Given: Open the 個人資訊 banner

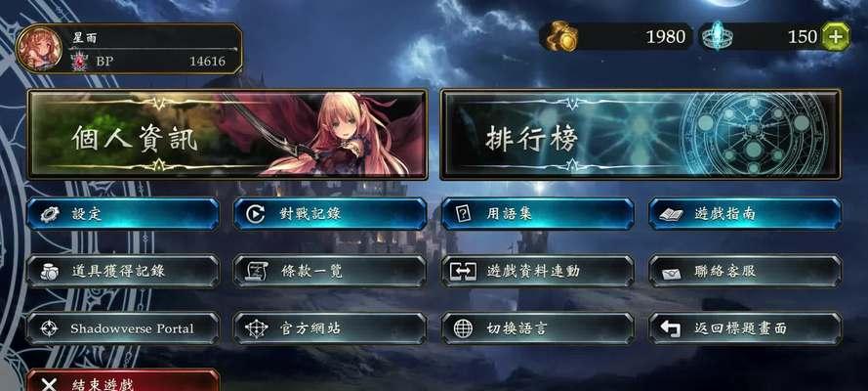Looking at the screenshot, I should click(227, 134).
